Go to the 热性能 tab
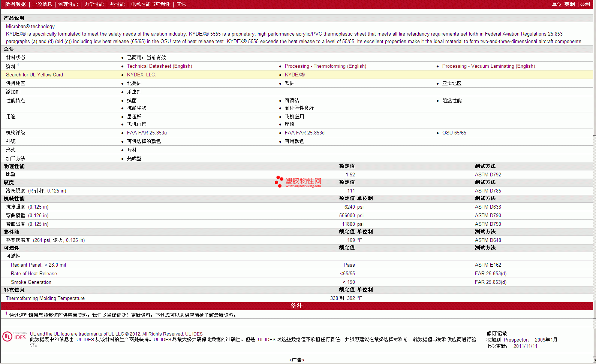Viewport: 596px width, 364px height. click(x=117, y=4)
